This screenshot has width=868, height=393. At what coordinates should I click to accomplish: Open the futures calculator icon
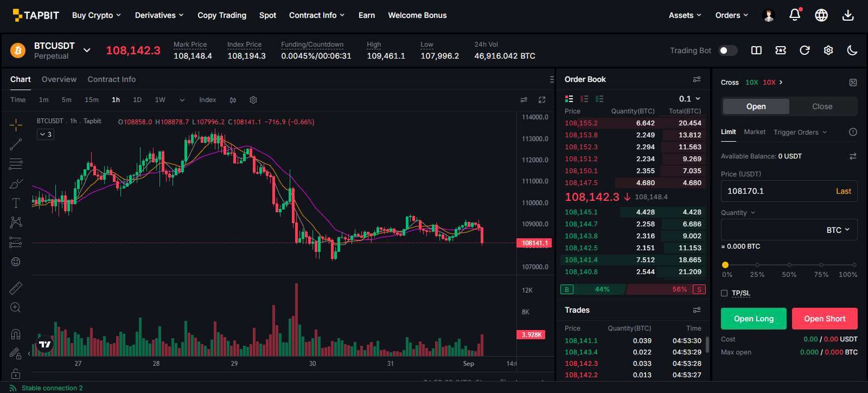853,83
